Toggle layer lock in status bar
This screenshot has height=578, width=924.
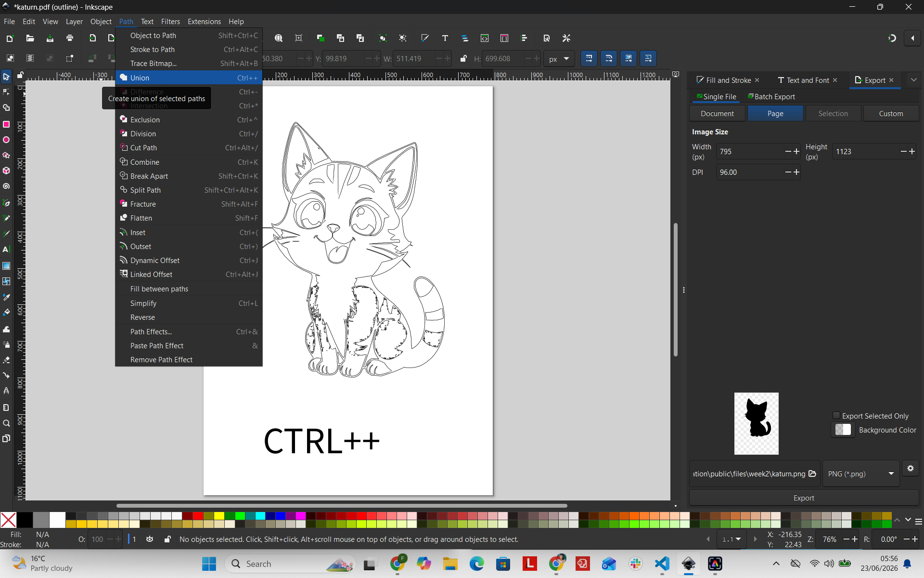[x=167, y=539]
